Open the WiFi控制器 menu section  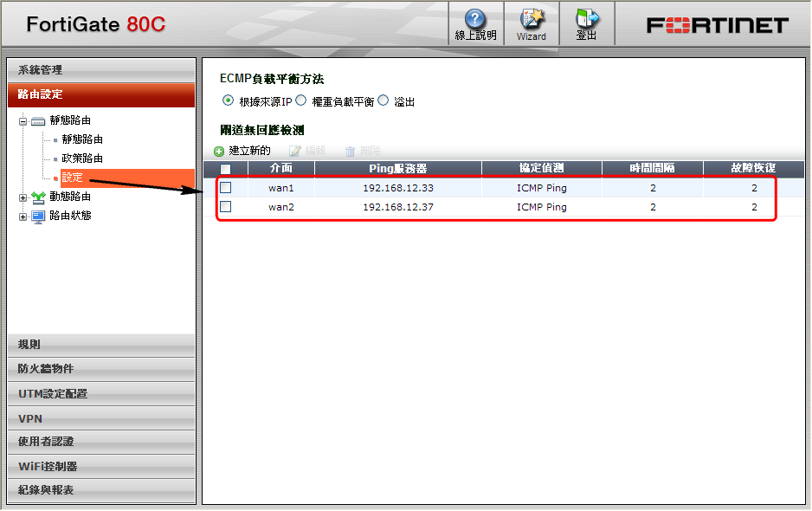[101, 467]
